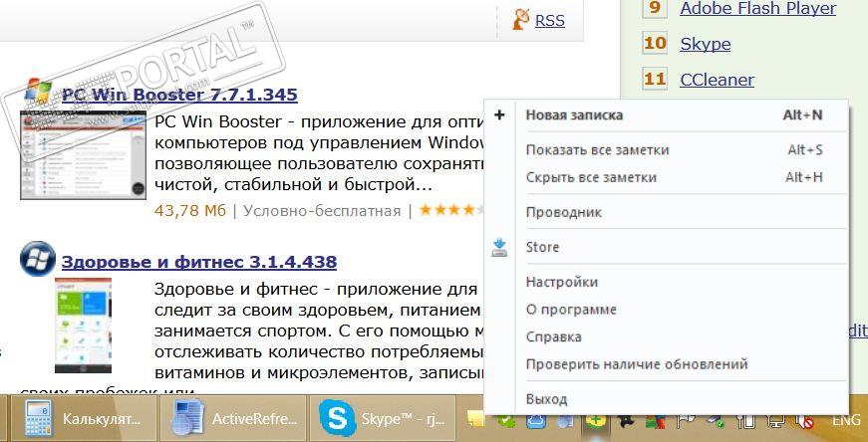This screenshot has width=868, height=442.
Task: Open the Store menu entry
Action: coord(667,247)
